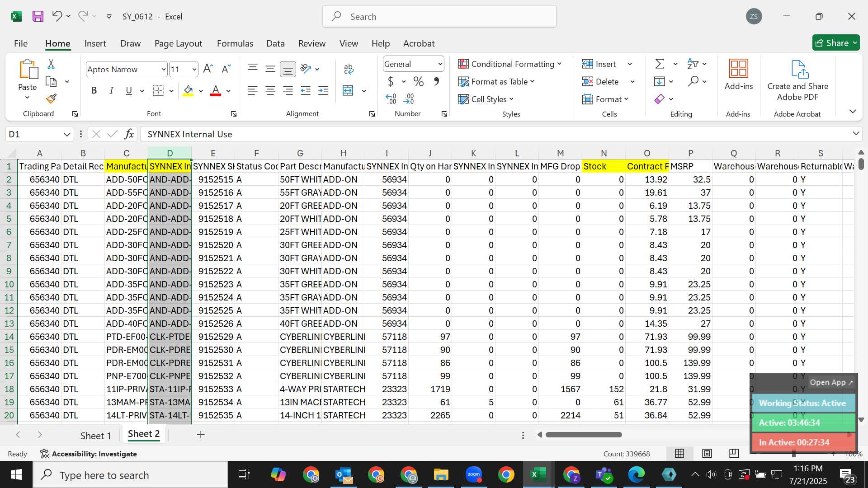Click the horizontal scrollbar thumb
The width and height of the screenshot is (868, 488).
[x=584, y=435]
